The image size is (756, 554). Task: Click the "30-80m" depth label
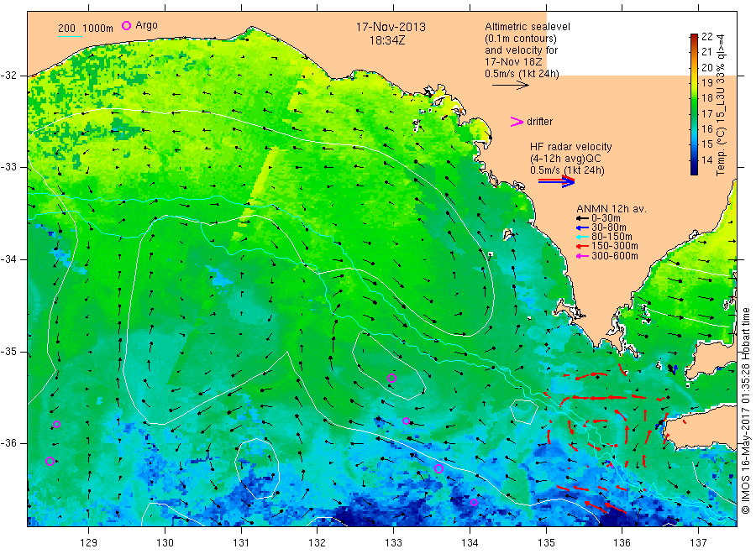pos(609,227)
